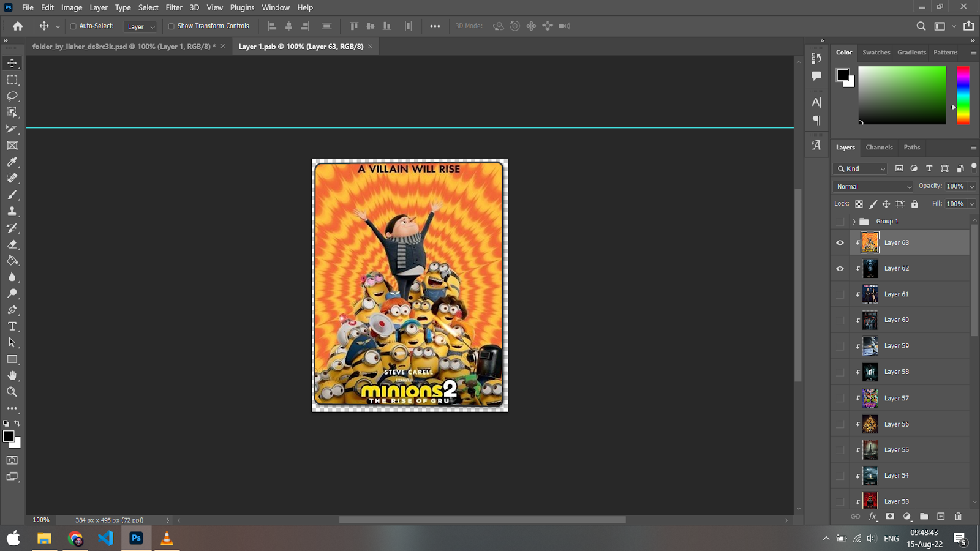Select the Eyedropper tool
The image size is (980, 551).
tap(12, 162)
